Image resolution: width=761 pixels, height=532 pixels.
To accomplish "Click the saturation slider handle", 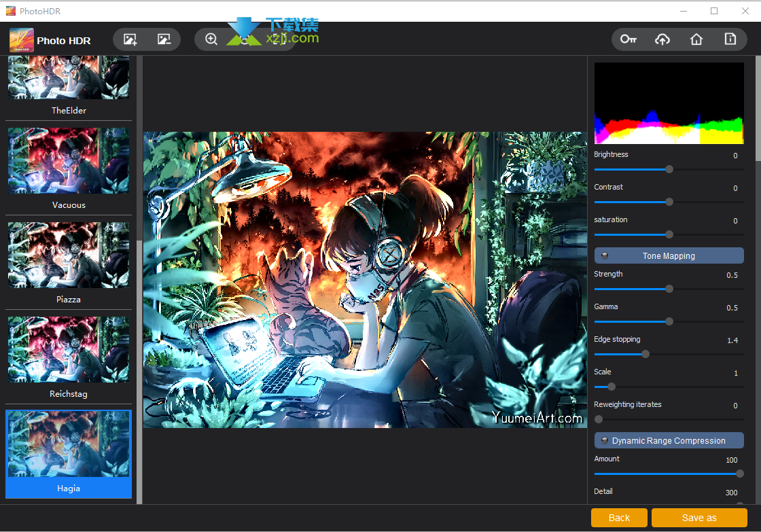I will [x=669, y=234].
